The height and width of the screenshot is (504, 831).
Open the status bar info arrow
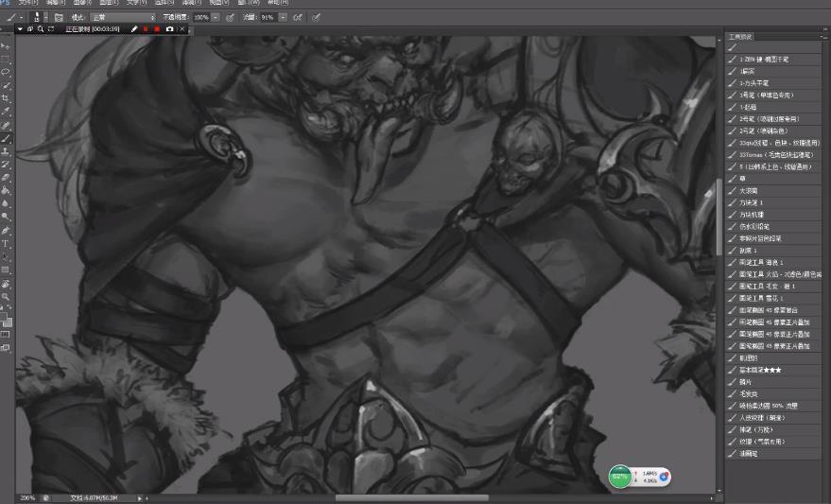pos(140,498)
